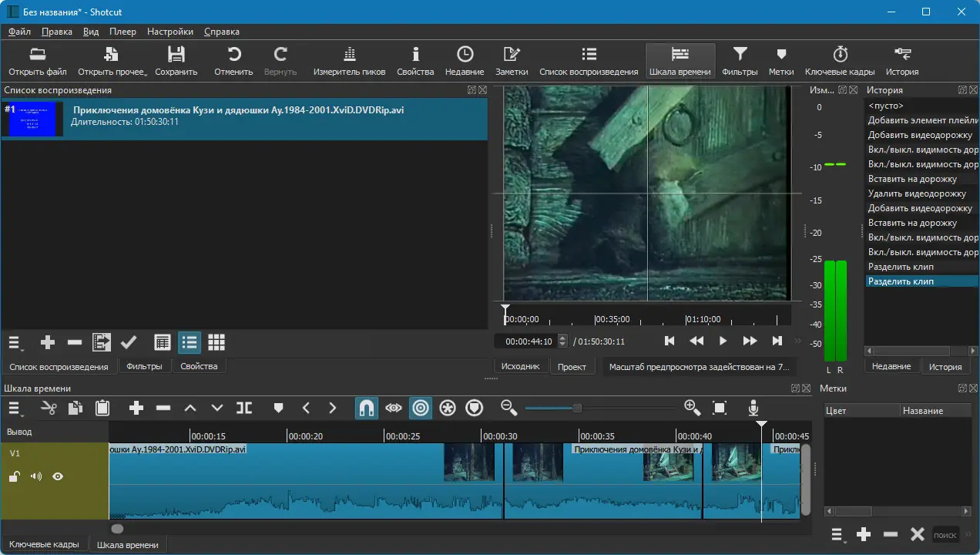Open the markers panel menu button
Screen dimensions: 980x555
point(837,534)
